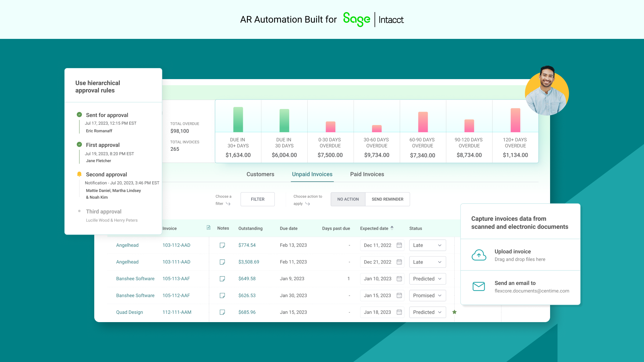
Task: Sort by Expected date arrow
Action: coord(392,228)
